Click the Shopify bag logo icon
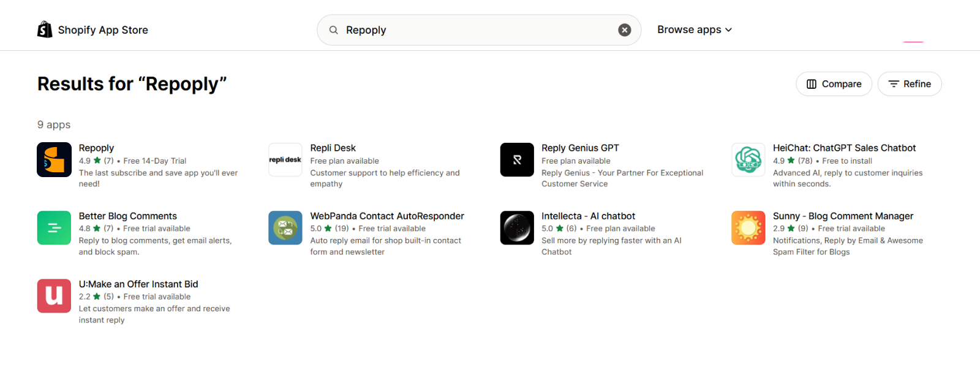Screen dimensions: 980x383 45,29
